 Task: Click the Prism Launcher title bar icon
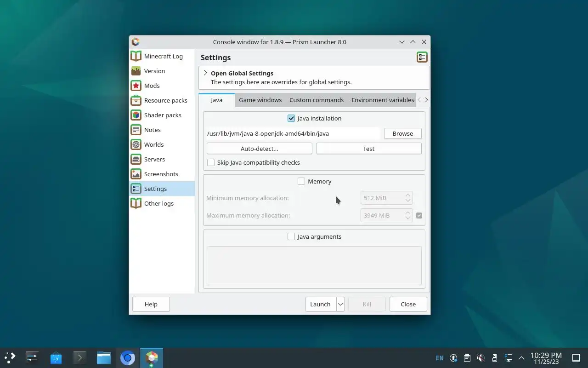pos(136,42)
